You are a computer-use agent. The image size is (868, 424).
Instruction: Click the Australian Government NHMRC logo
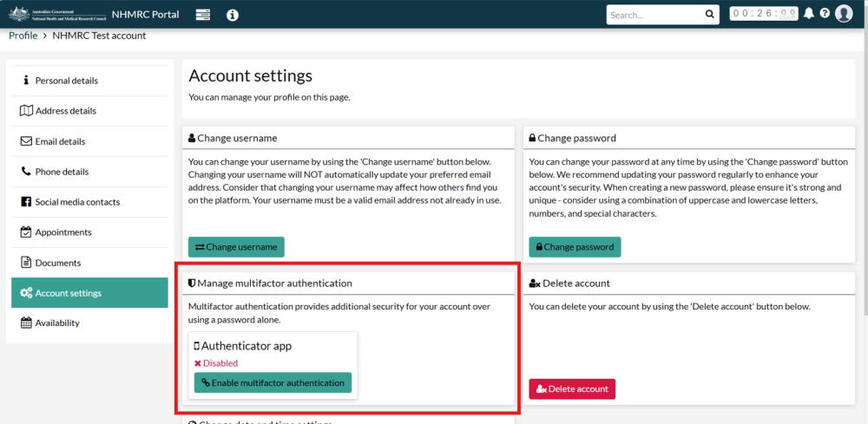point(57,15)
